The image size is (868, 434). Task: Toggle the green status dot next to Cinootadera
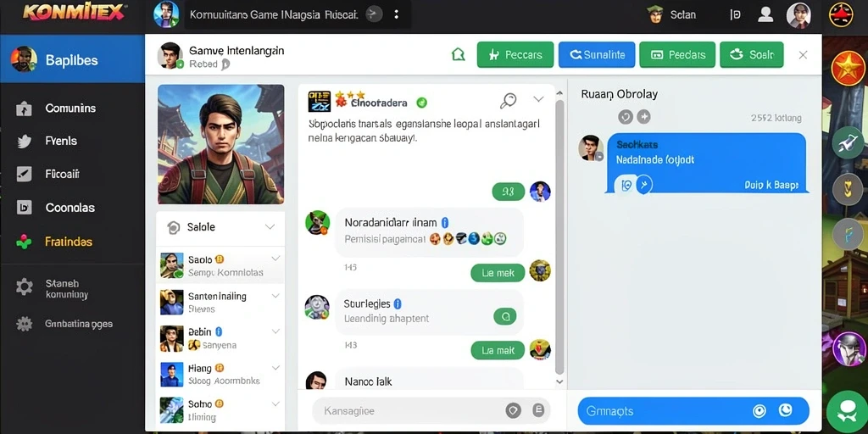click(421, 103)
